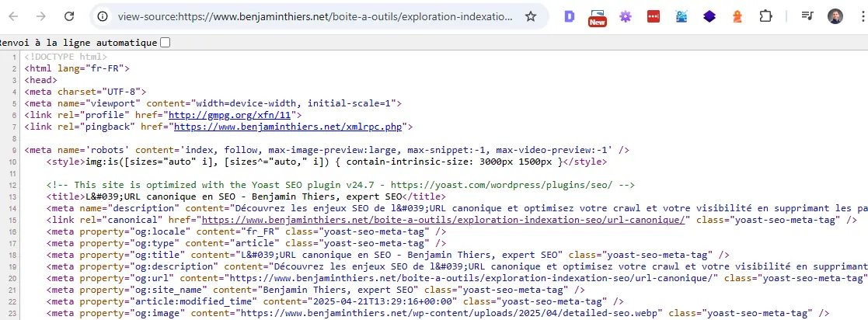Click the text name="description" on line 14

(130, 208)
